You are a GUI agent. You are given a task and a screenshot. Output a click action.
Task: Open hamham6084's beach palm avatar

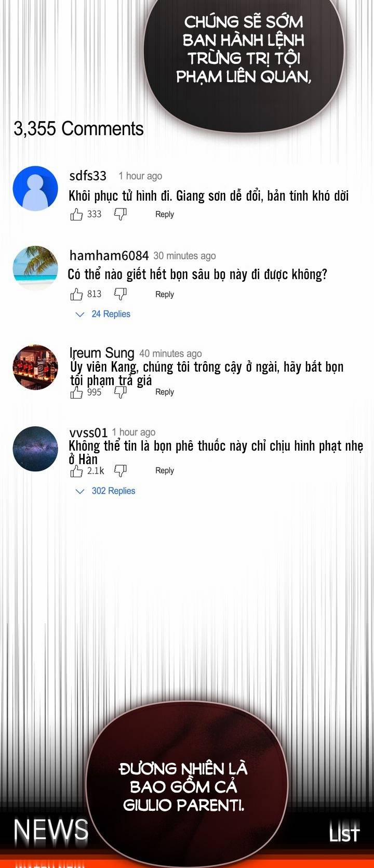[35, 268]
